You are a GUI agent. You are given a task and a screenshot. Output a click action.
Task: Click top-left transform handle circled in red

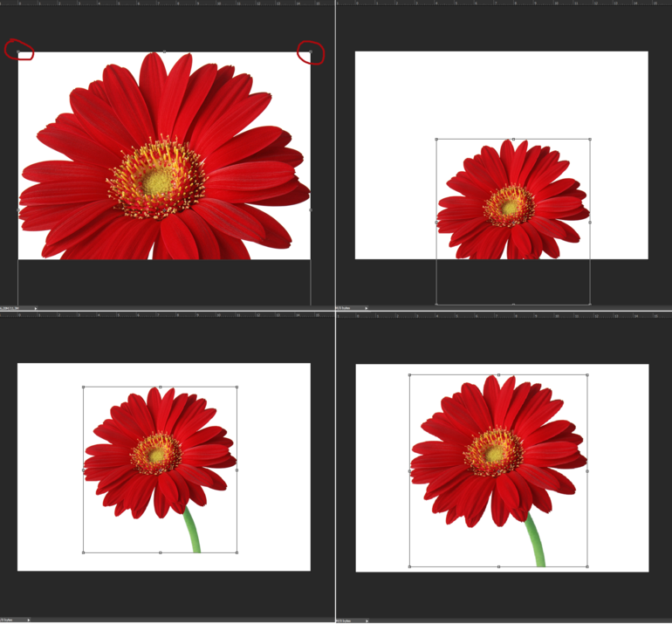click(18, 51)
